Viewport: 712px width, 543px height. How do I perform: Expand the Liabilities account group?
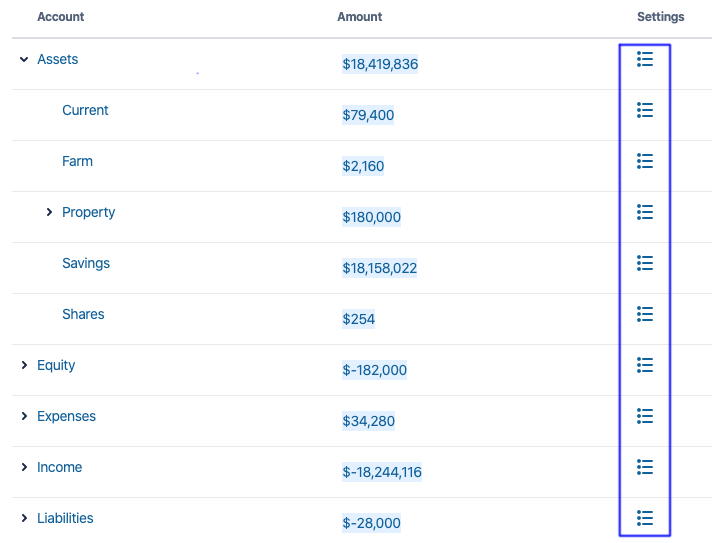24,518
